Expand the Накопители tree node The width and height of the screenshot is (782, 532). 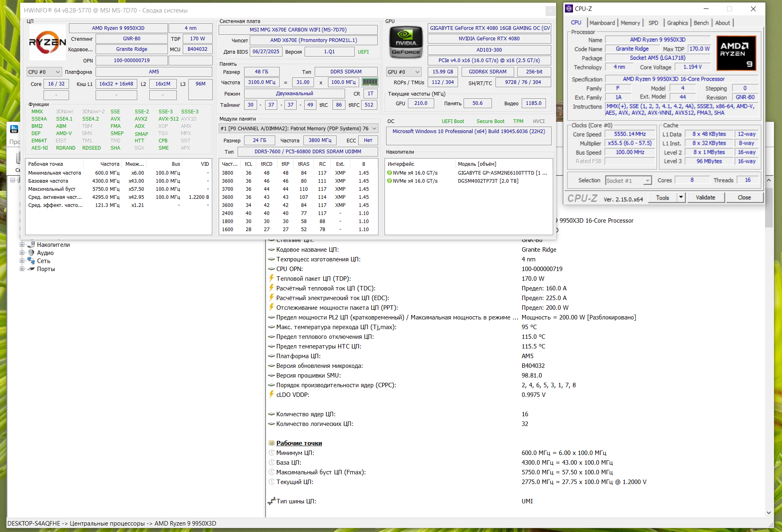pyautogui.click(x=22, y=245)
